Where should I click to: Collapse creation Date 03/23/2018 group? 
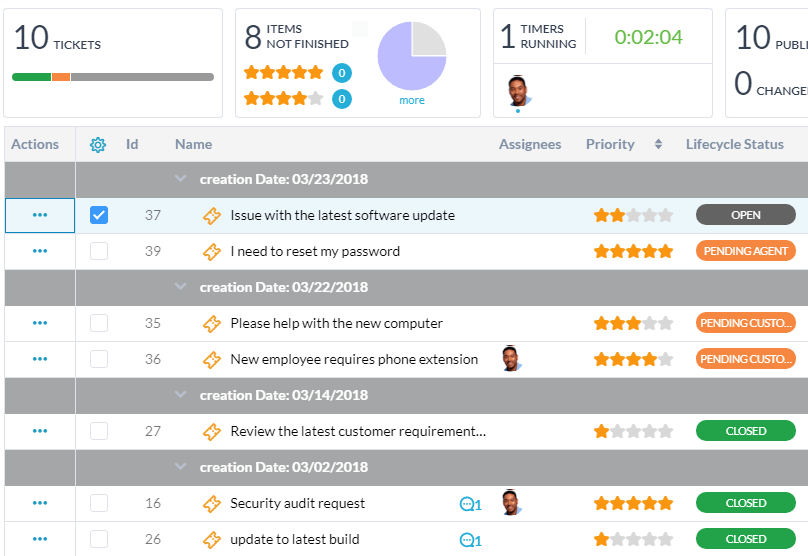[x=180, y=179]
